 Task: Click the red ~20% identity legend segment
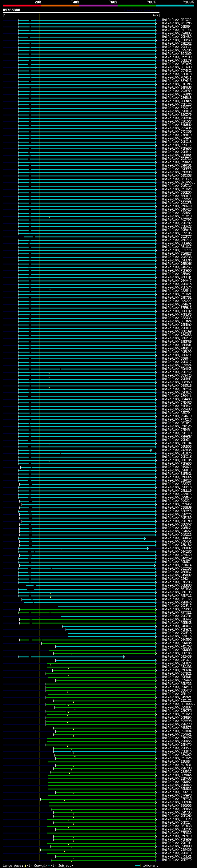(x=22, y=6)
